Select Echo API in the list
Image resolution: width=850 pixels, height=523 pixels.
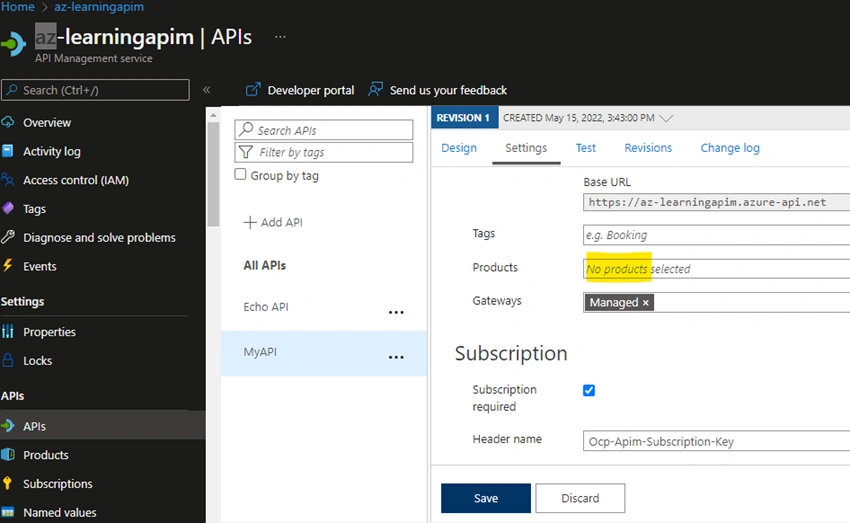tap(266, 307)
